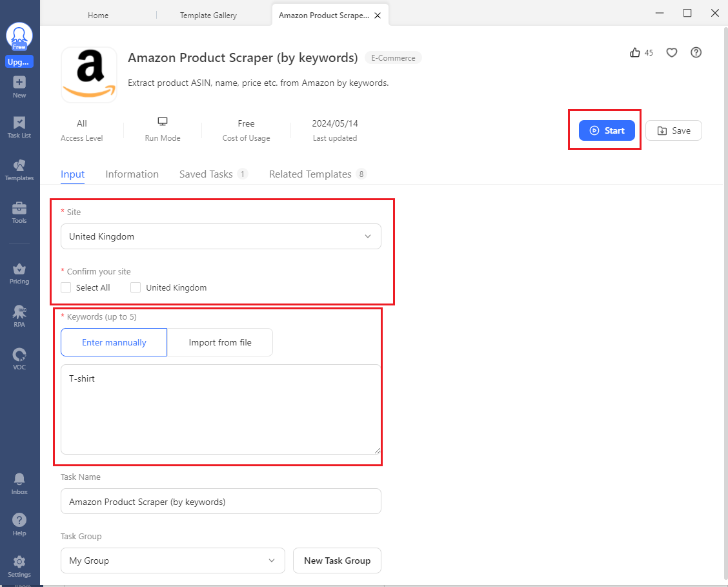Save the template task

(x=673, y=130)
